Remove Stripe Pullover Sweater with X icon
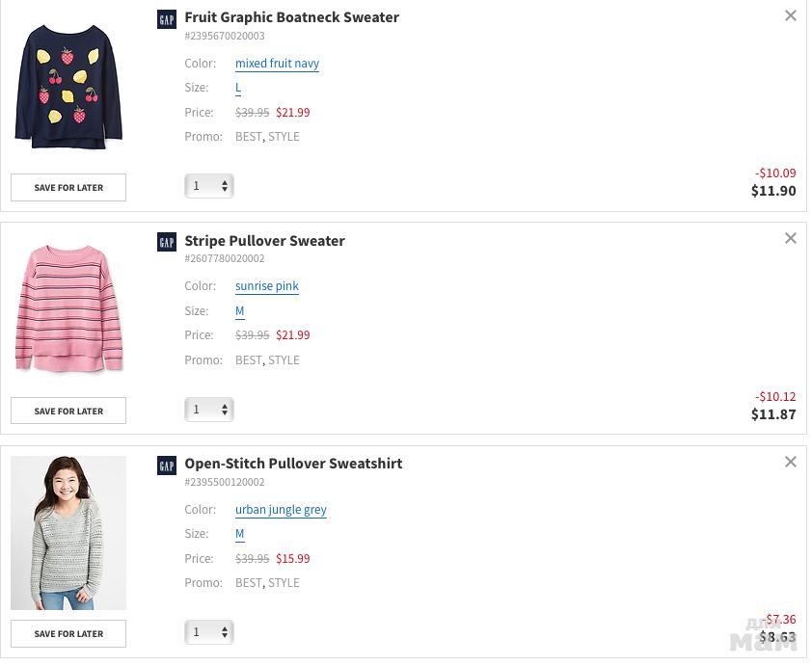Viewport: 812px width, 665px height. point(791,238)
